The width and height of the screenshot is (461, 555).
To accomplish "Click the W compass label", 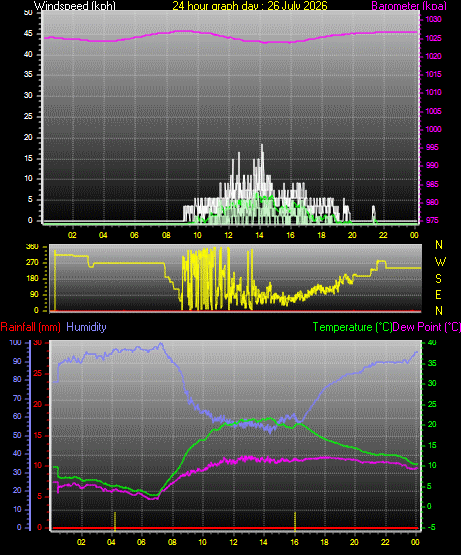I will pyautogui.click(x=440, y=262).
